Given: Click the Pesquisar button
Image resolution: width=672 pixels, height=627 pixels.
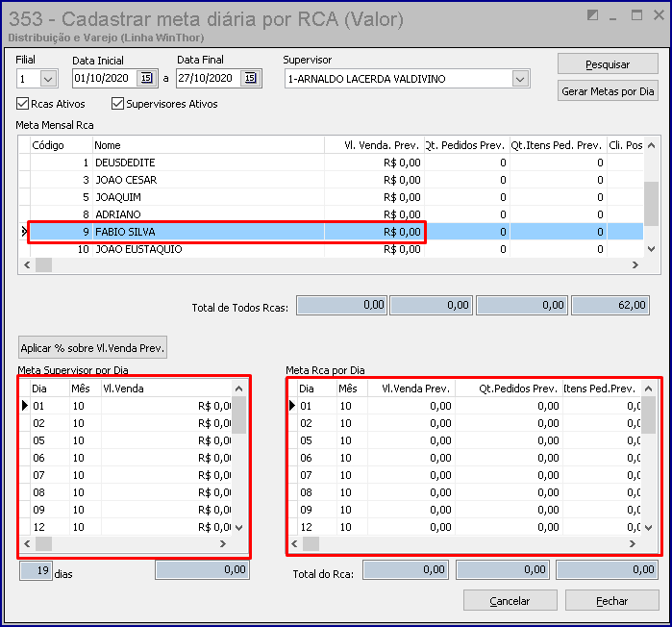Looking at the screenshot, I should point(608,64).
